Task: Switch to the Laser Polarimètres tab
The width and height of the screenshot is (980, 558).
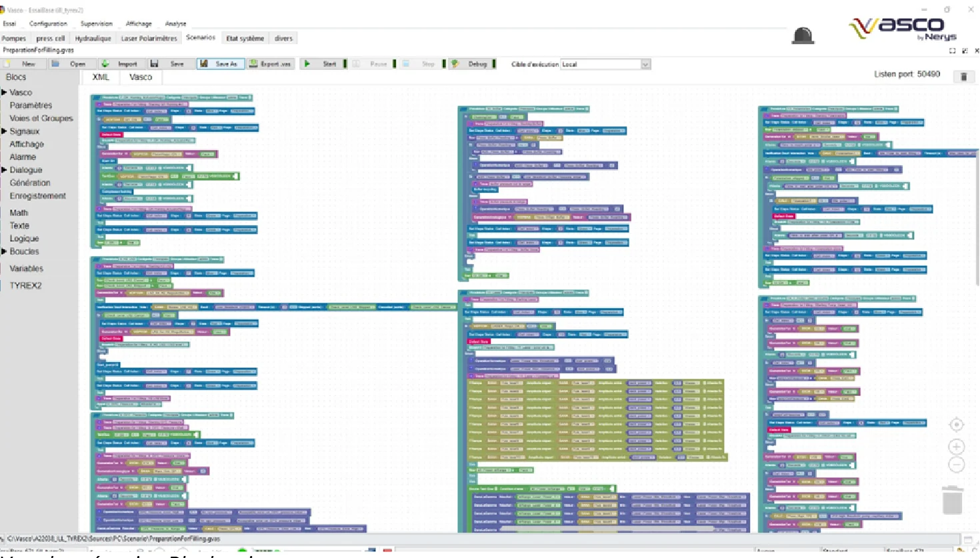Action: (149, 39)
